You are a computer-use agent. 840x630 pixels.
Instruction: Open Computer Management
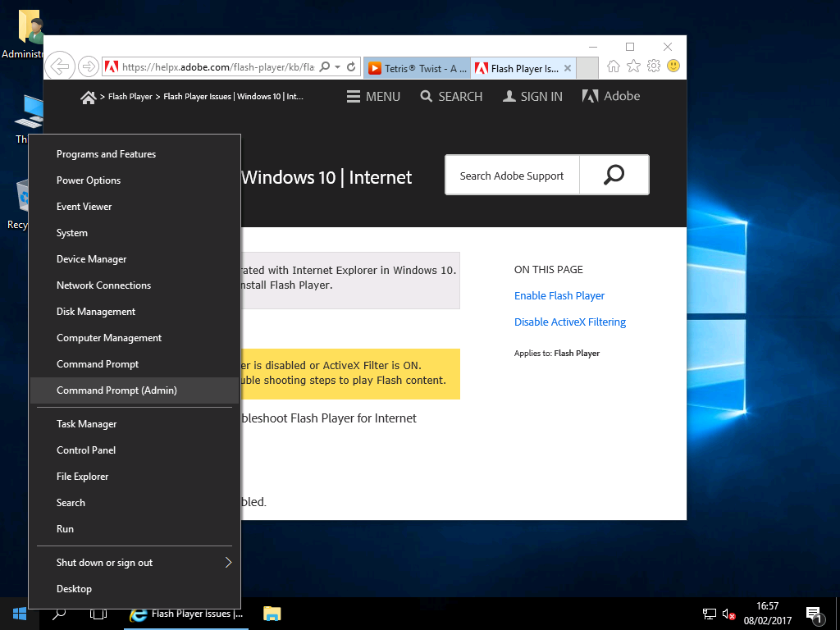tap(134, 338)
